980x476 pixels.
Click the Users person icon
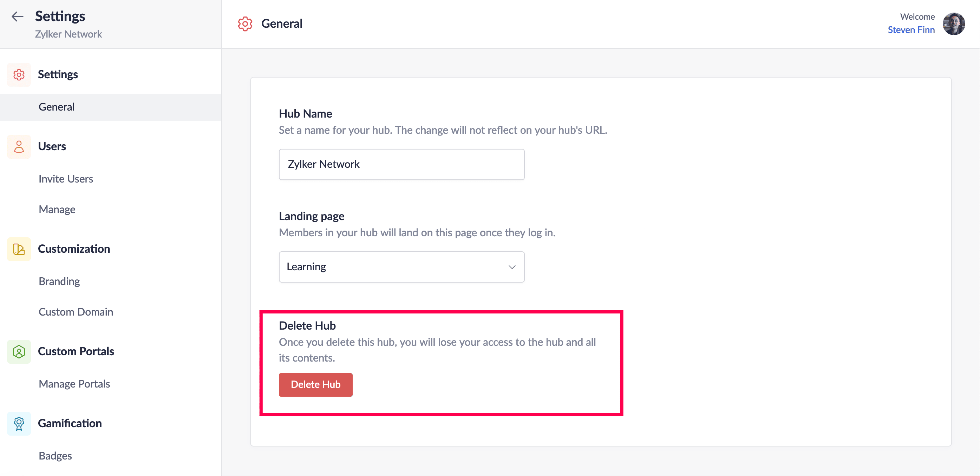[x=19, y=146]
